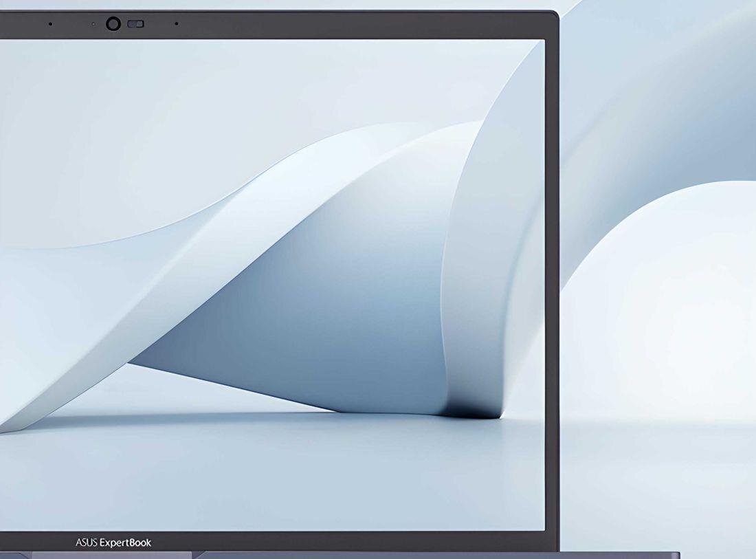Click the top bezel right of the microphones
The width and height of the screenshot is (756, 559).
(x=364, y=24)
